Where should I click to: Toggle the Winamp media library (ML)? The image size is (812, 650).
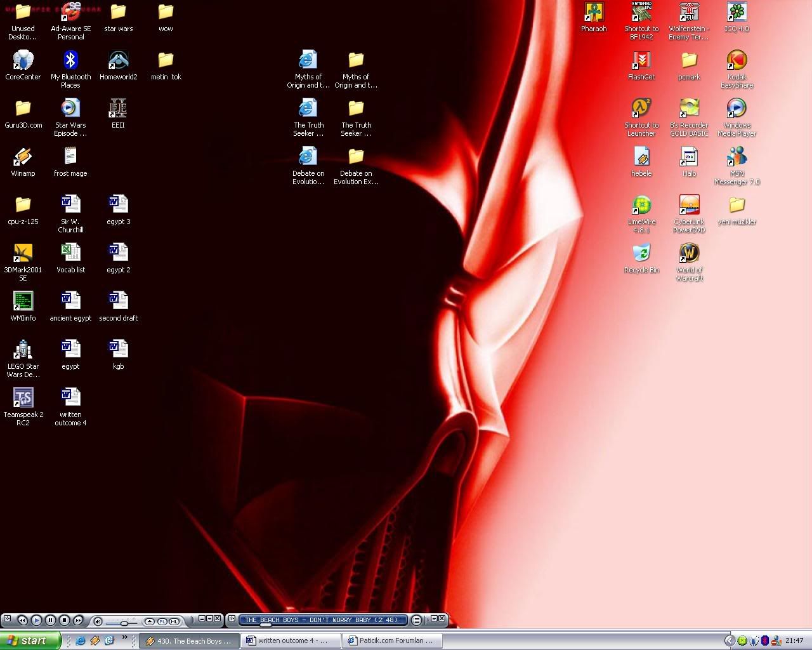174,621
